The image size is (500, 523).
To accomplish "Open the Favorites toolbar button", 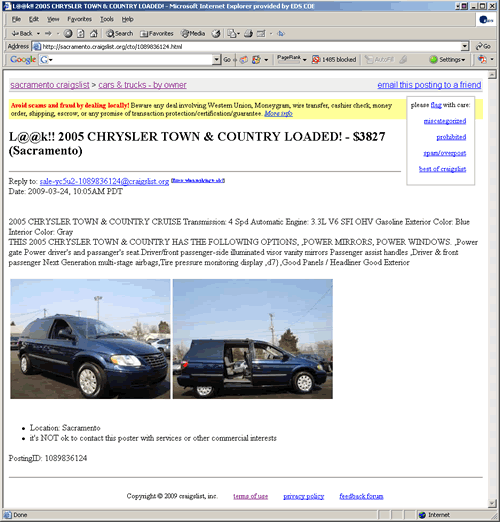I will (156, 33).
